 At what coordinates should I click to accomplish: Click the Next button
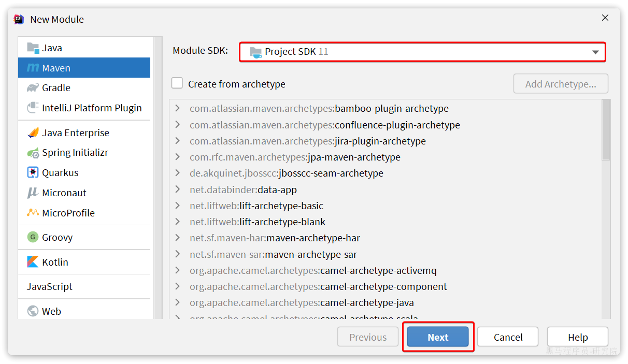tap(438, 337)
